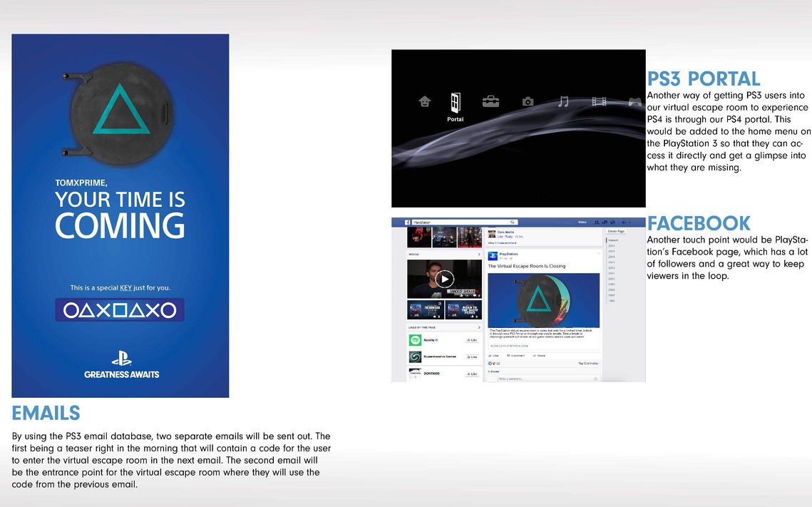The height and width of the screenshot is (507, 812).
Task: Click the "TOMXPRIME," greeting text
Action: 81,183
